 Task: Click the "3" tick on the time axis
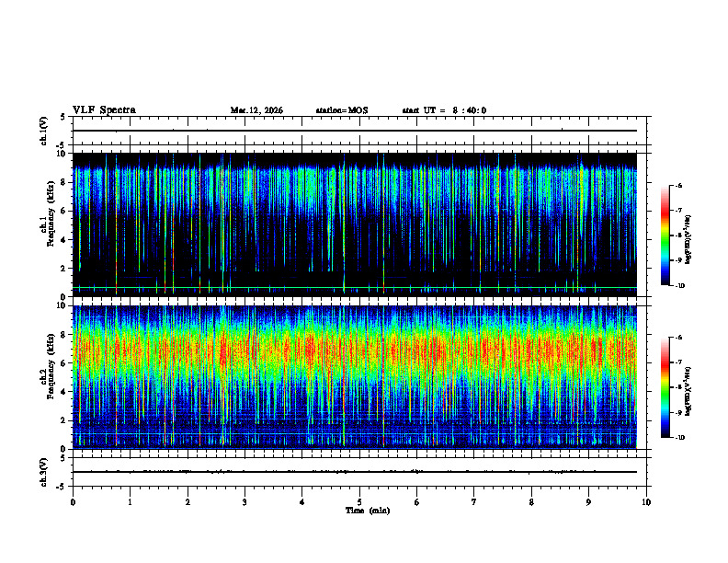pyautogui.click(x=245, y=502)
